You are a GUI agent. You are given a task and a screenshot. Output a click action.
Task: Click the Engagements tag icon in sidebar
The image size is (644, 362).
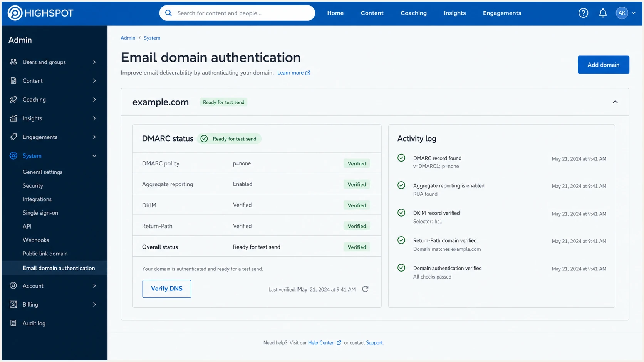coord(13,137)
